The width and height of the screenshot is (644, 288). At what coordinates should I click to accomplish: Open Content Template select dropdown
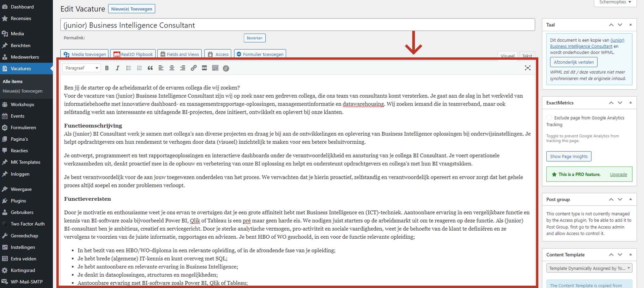click(589, 268)
